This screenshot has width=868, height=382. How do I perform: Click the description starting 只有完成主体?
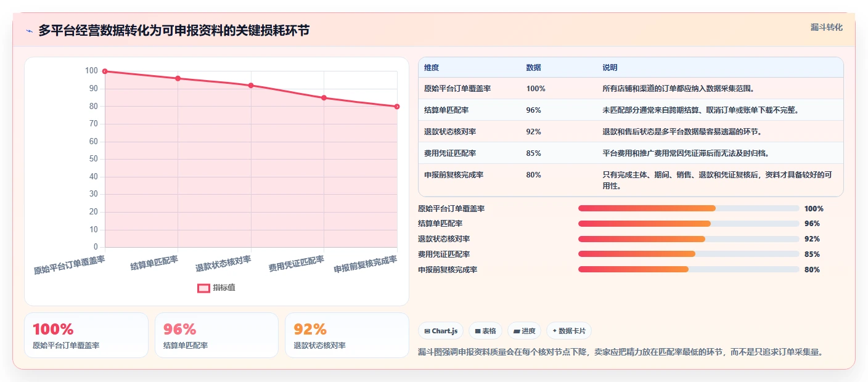718,180
